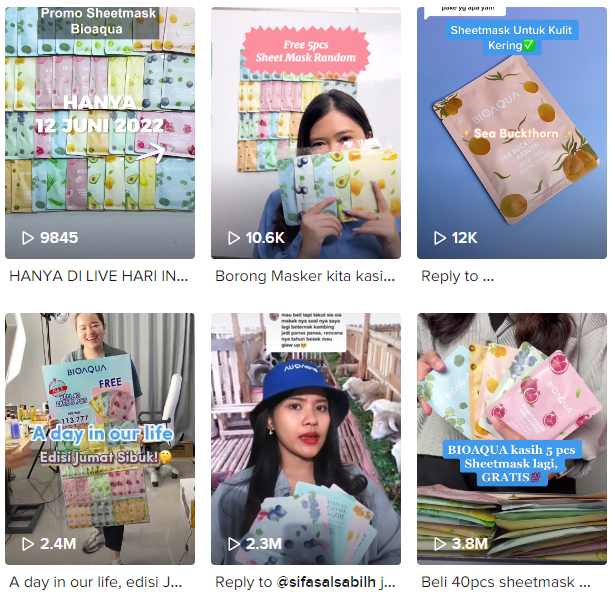
Task: Open the @sifasalsabilh mention link
Action: click(326, 582)
